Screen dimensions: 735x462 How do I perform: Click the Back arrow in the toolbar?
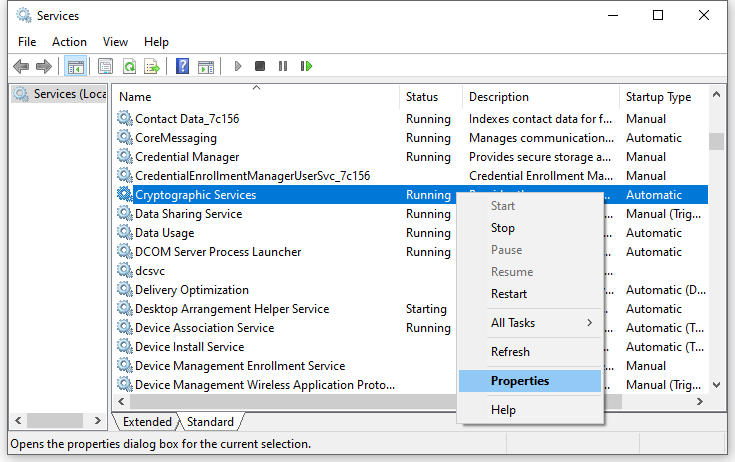[x=21, y=66]
